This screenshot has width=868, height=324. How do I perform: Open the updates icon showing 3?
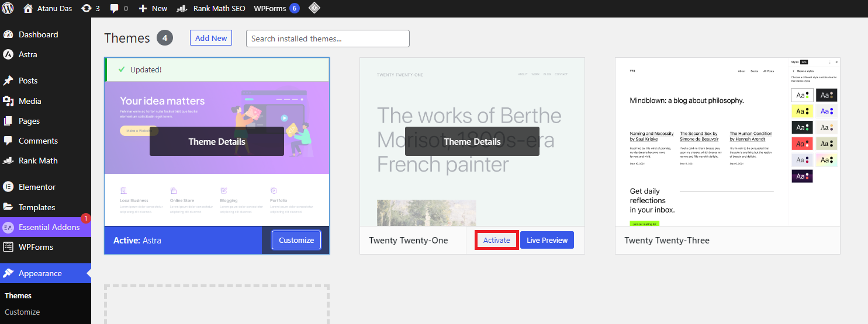pyautogui.click(x=87, y=8)
